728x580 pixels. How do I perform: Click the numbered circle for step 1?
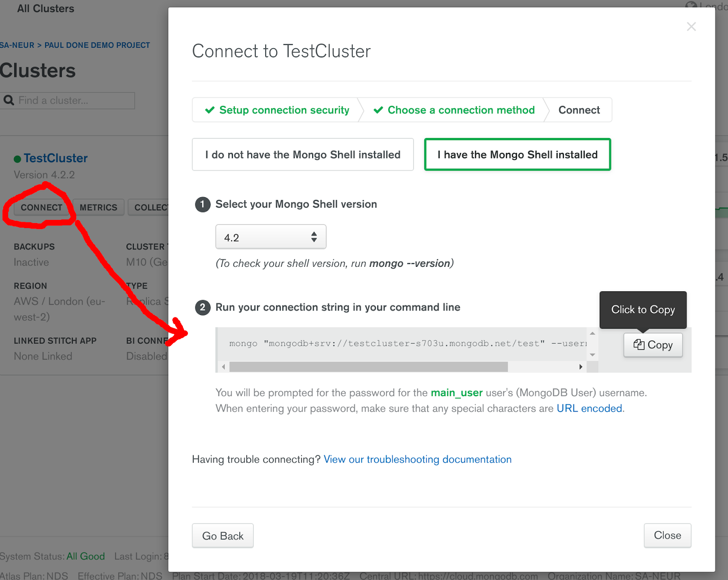tap(202, 204)
